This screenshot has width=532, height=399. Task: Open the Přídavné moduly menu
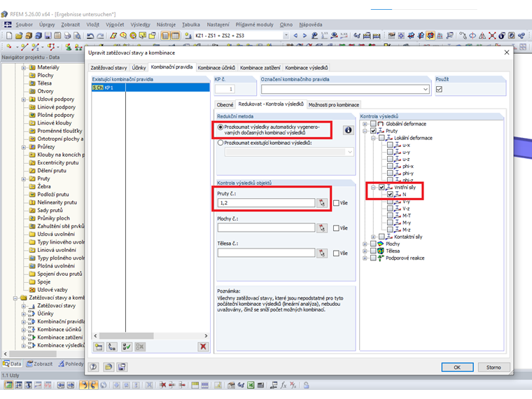255,24
